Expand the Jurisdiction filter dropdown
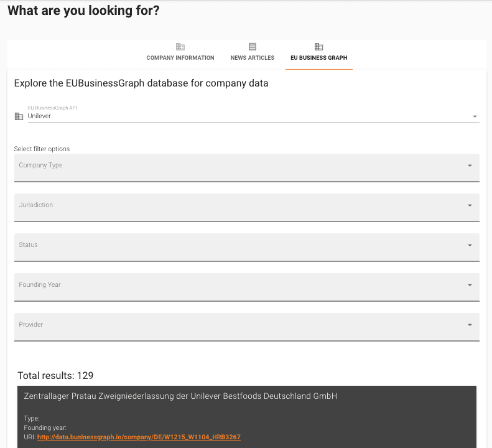Viewport: 492px width, 448px height. 247,207
